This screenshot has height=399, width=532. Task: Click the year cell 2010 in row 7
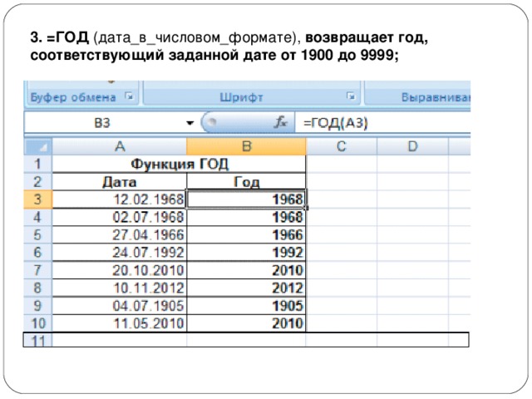[x=246, y=270]
